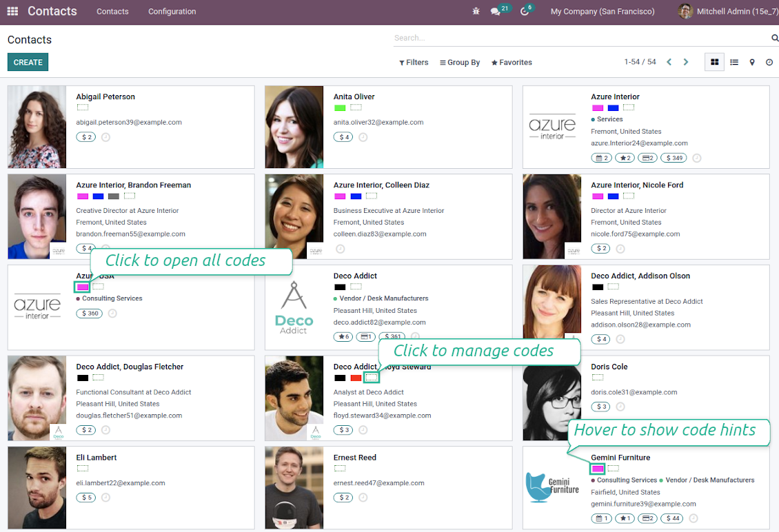Viewport: 779px width, 532px height.
Task: Click the CREATE button
Action: coord(28,62)
